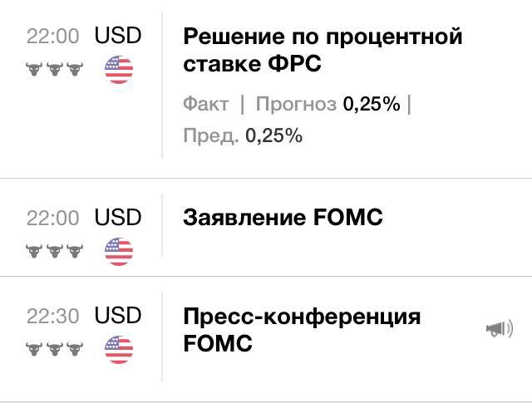Tap the 22:30 time of the press conference
Screen dimensions: 532x403
click(x=53, y=316)
